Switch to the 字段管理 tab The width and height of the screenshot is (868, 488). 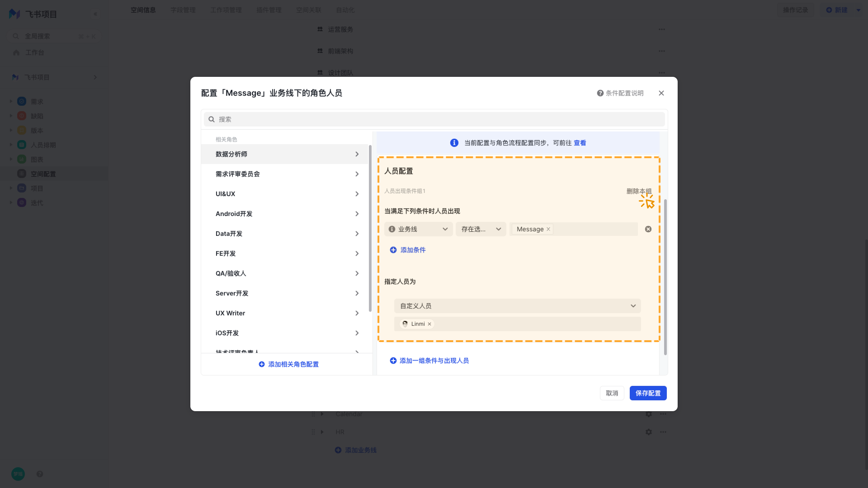183,10
